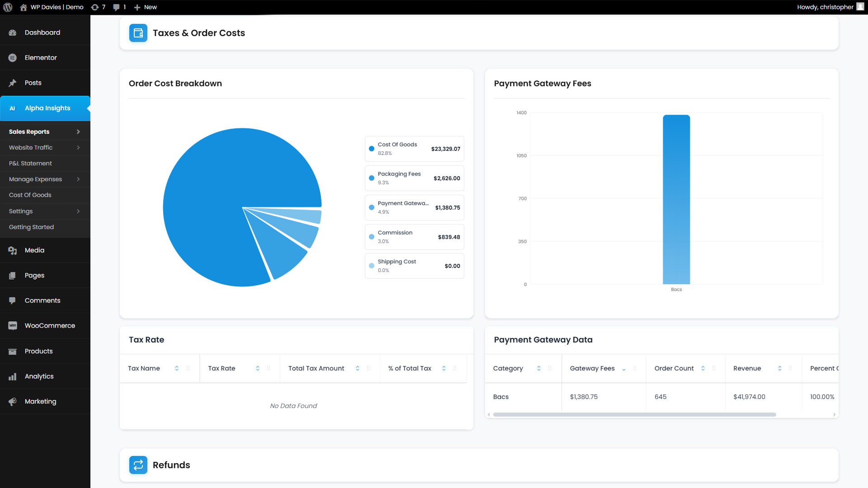
Task: Expand the Manage Expenses submenu
Action: tap(78, 179)
